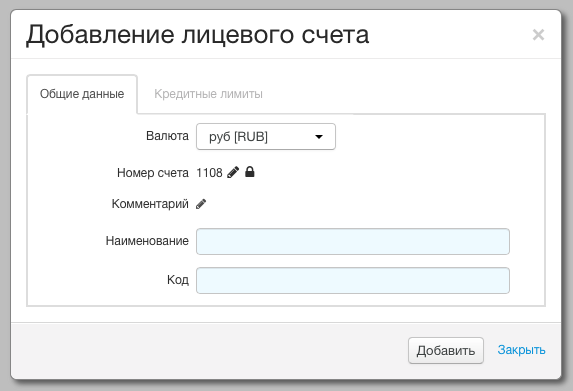This screenshot has height=391, width=573.
Task: Click the Код label
Action: pyautogui.click(x=178, y=280)
